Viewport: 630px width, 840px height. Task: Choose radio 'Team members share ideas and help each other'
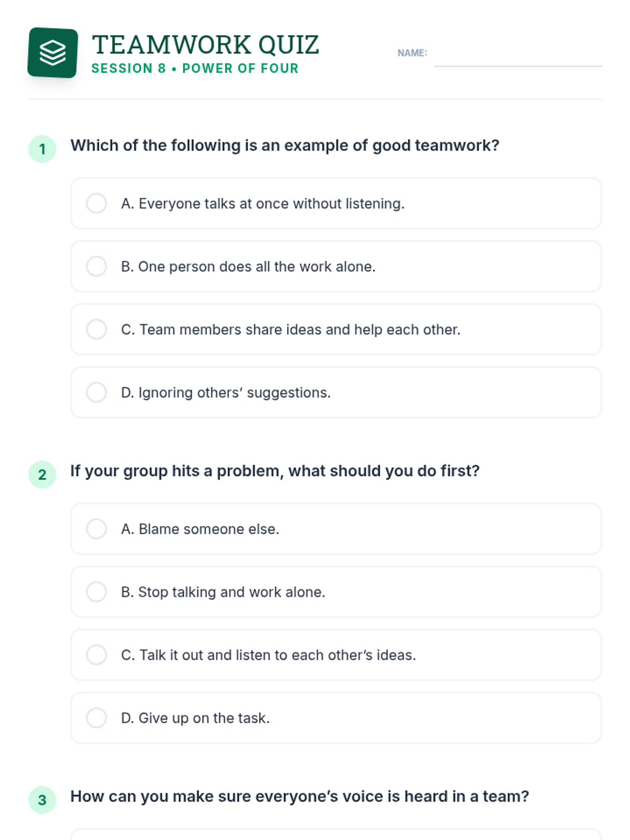click(97, 329)
